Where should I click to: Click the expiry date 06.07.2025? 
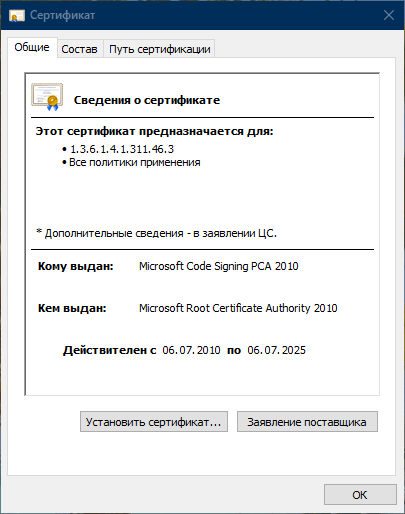276,350
